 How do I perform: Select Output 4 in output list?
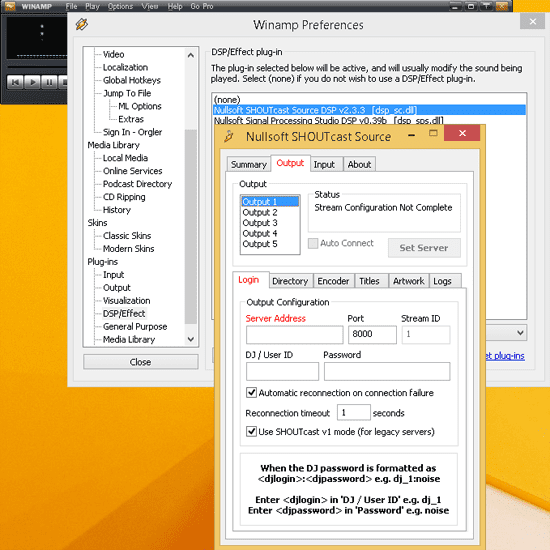270,233
